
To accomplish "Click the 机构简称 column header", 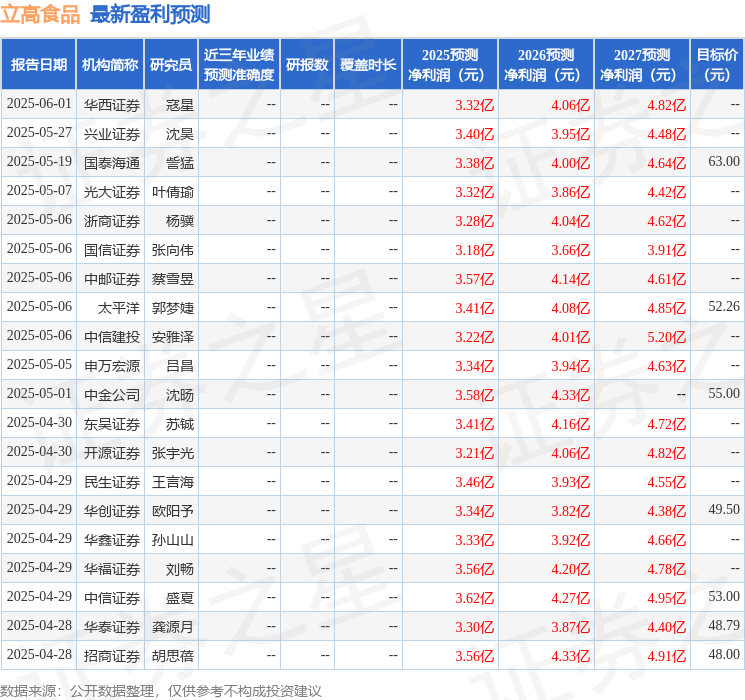I will pyautogui.click(x=110, y=65).
